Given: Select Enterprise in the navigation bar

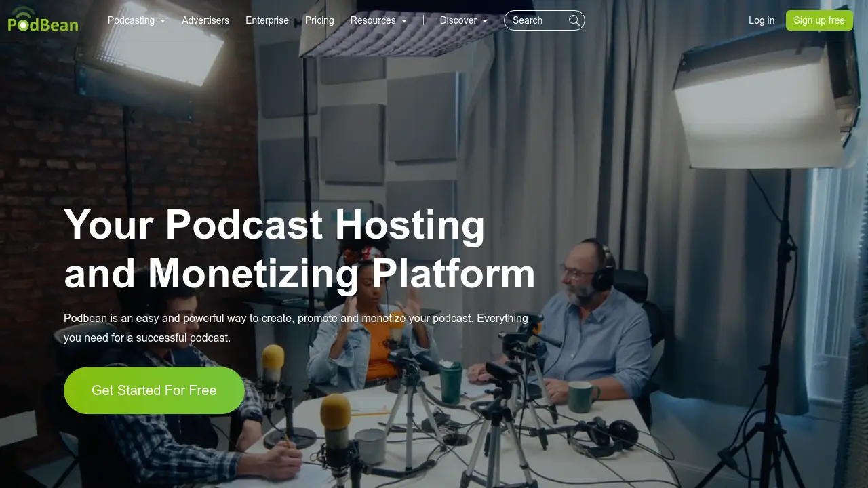Looking at the screenshot, I should tap(267, 20).
